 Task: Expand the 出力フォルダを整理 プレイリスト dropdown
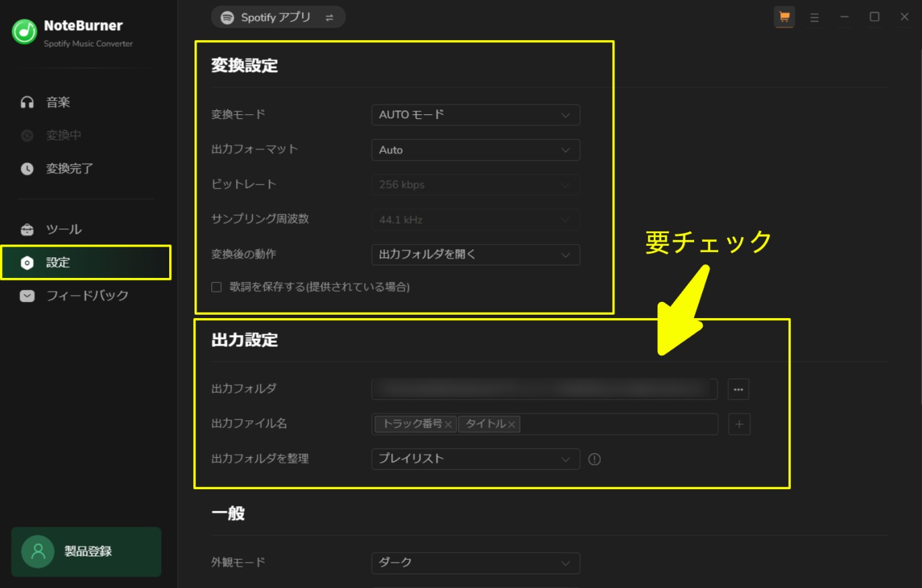(x=475, y=459)
